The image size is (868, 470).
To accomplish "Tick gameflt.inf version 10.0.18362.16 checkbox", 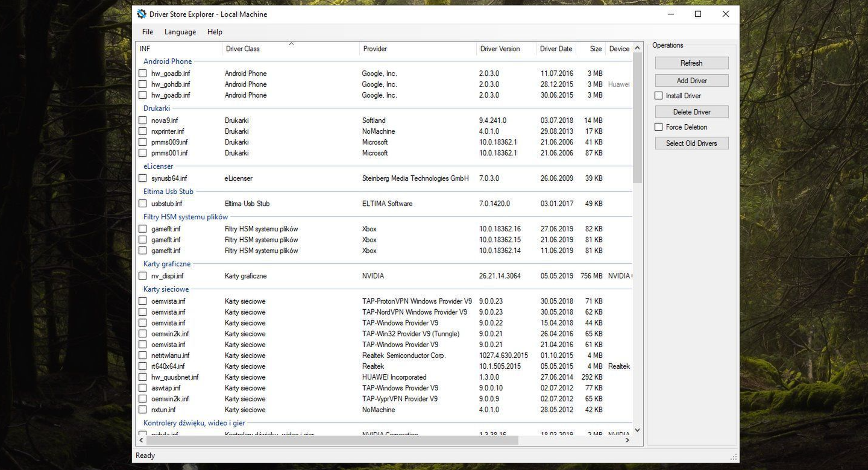I will tap(143, 229).
